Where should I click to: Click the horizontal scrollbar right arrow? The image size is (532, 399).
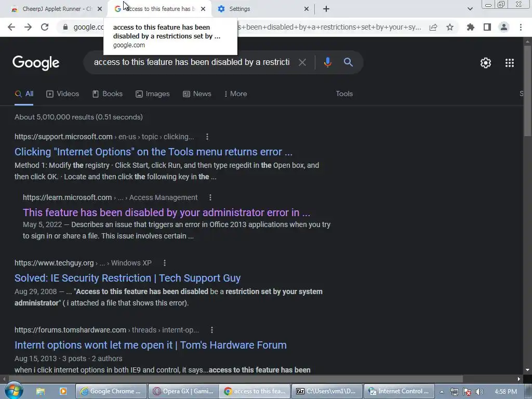click(519, 379)
